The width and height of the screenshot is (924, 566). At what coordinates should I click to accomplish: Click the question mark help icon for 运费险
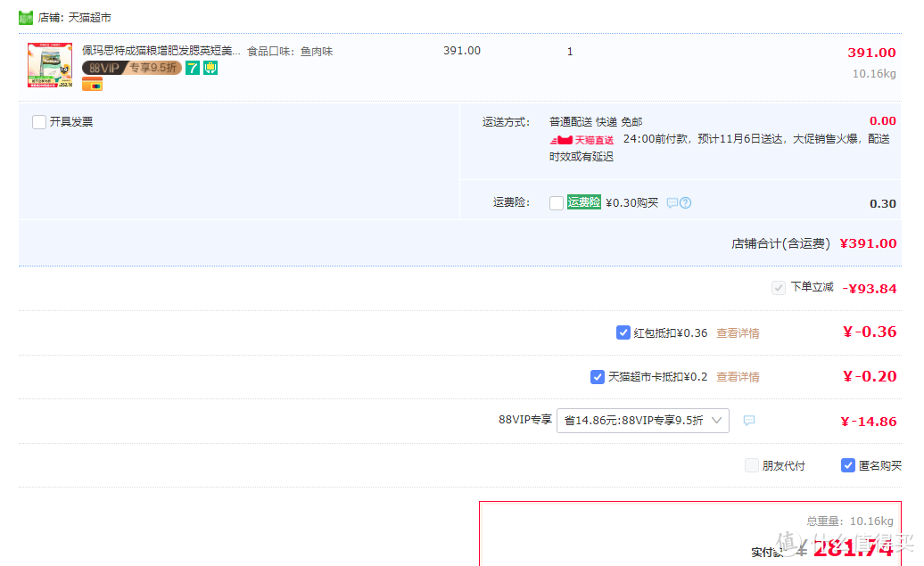(x=685, y=203)
